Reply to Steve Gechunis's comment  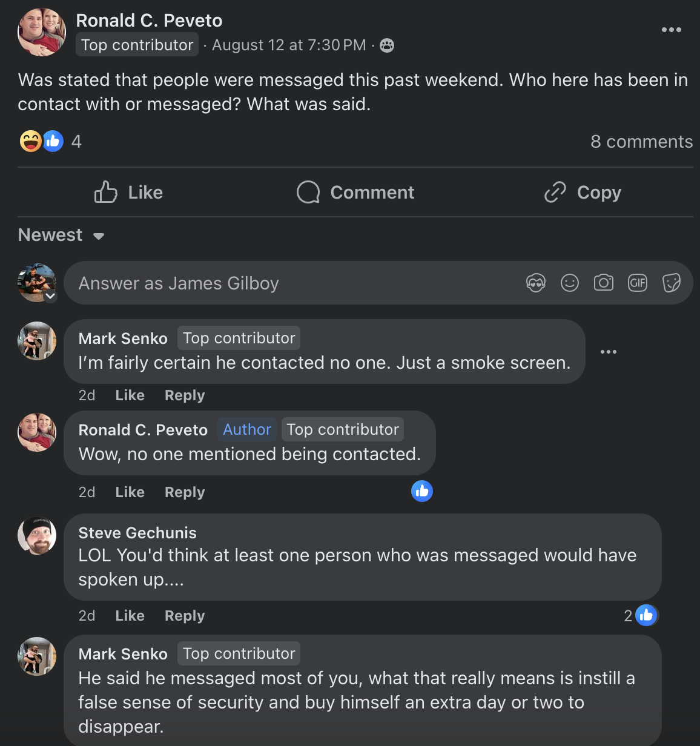(185, 616)
